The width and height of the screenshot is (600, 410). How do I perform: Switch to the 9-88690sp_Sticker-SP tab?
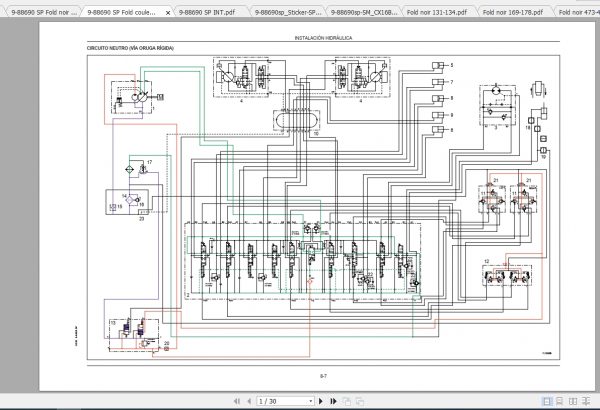pos(287,12)
